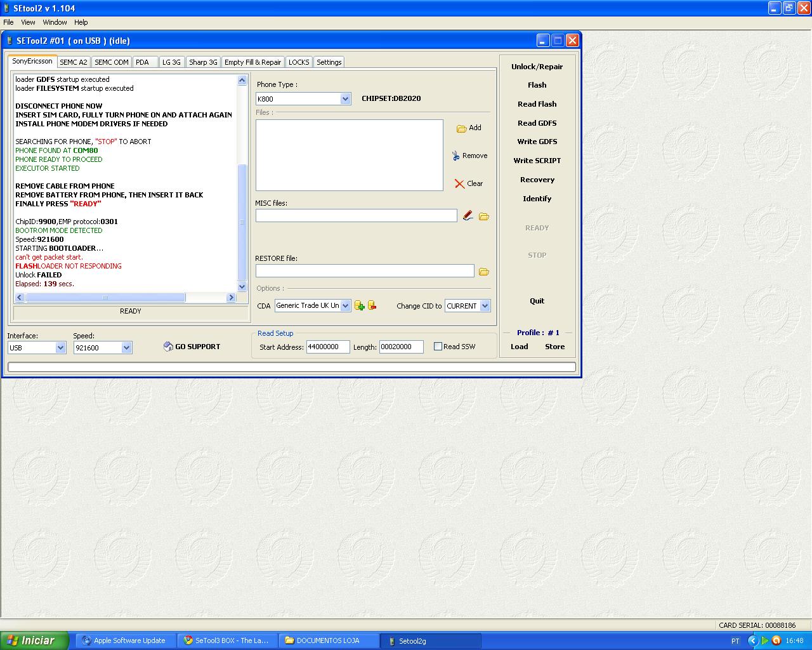
Task: Click the Files list box
Action: 350,155
